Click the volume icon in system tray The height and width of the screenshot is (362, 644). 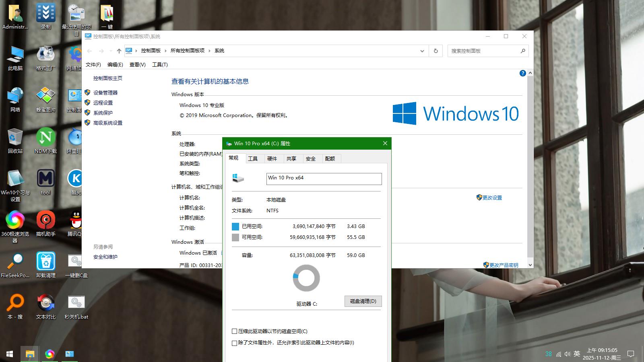click(568, 354)
